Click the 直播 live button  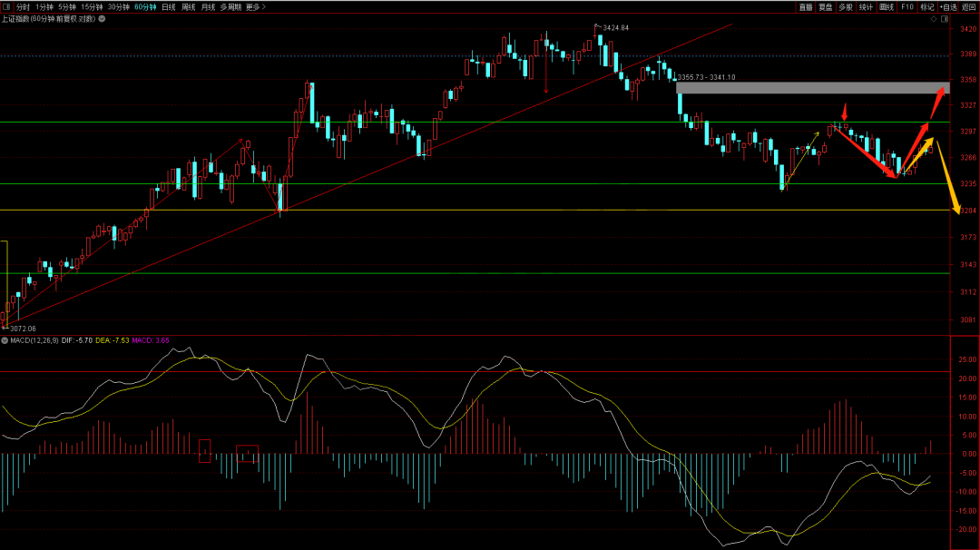(806, 6)
